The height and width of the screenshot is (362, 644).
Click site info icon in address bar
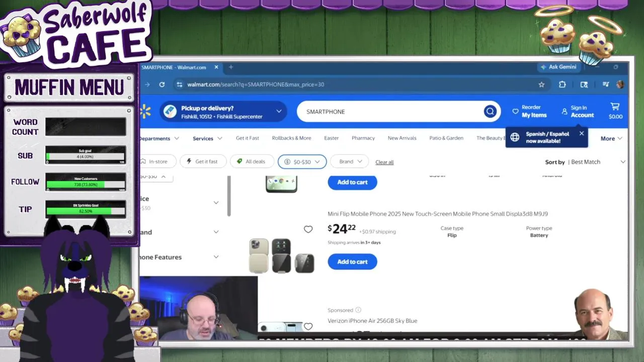pyautogui.click(x=179, y=84)
